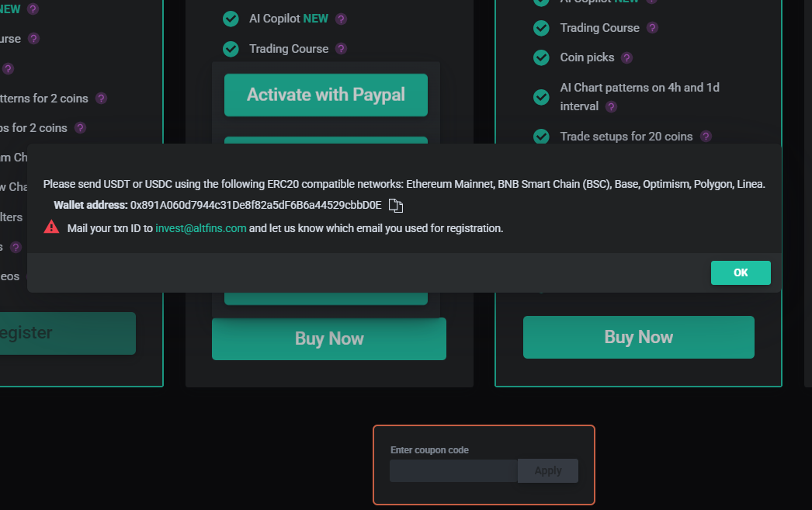The width and height of the screenshot is (812, 510).
Task: Click Buy Now in the right plan
Action: click(638, 337)
